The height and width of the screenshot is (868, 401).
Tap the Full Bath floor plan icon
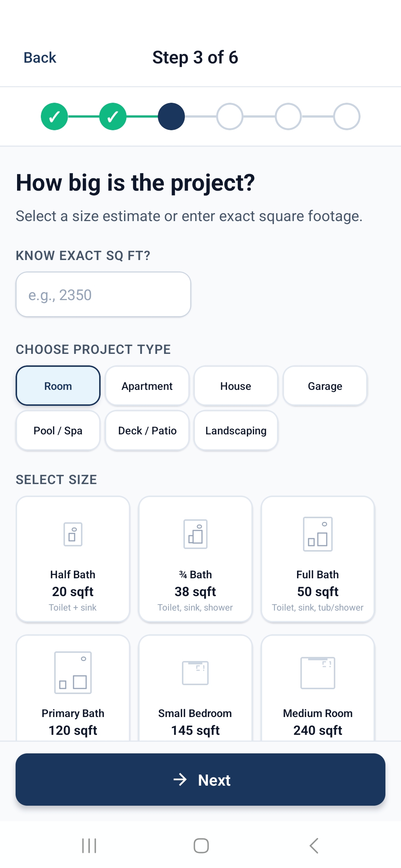[x=318, y=534]
